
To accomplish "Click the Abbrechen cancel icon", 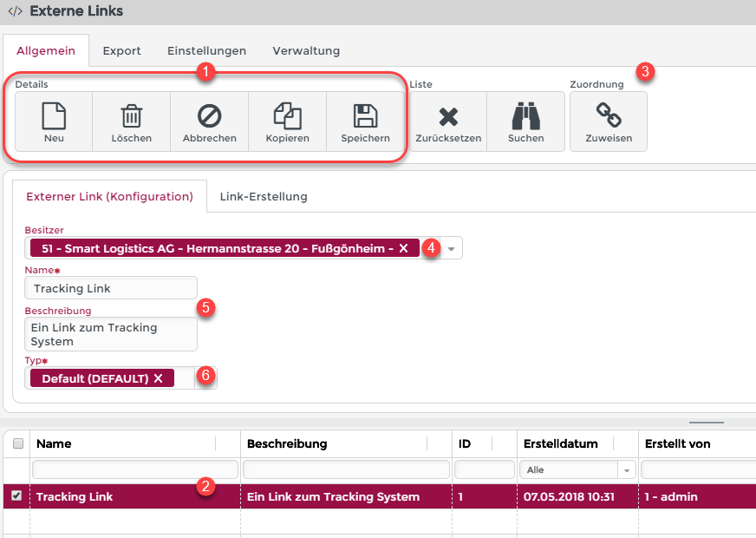I will (x=209, y=115).
